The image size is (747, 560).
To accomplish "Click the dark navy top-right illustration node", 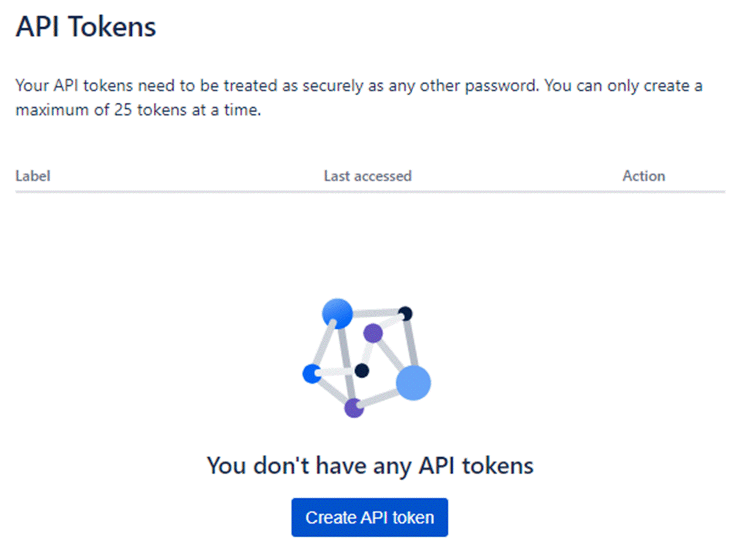I will (405, 314).
